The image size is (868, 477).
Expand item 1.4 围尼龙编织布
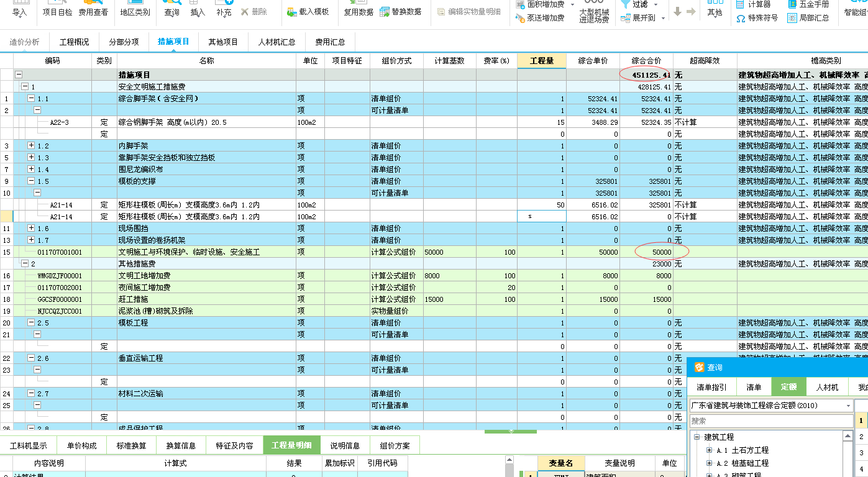pos(31,169)
